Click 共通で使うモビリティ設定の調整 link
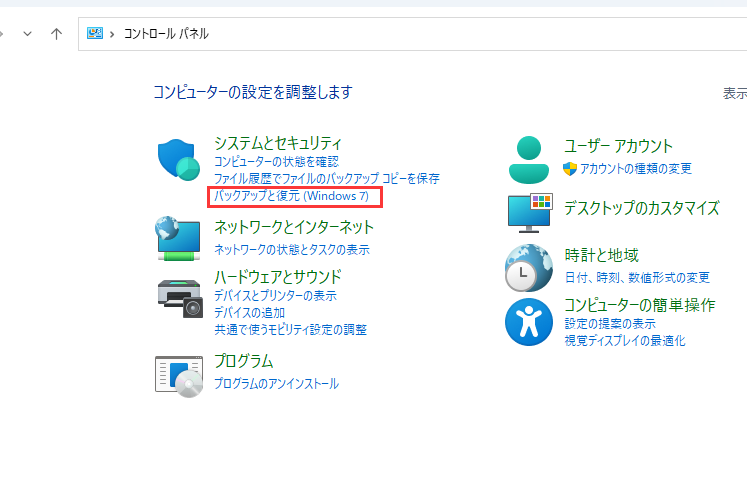Screen dimensions: 747x478 tap(290, 330)
